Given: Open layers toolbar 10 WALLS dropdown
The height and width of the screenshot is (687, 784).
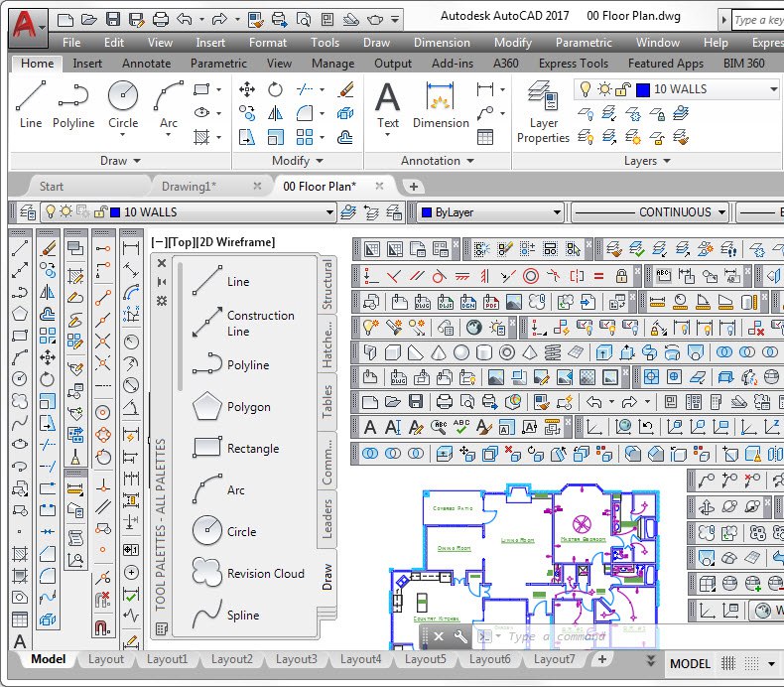Looking at the screenshot, I should [x=329, y=212].
